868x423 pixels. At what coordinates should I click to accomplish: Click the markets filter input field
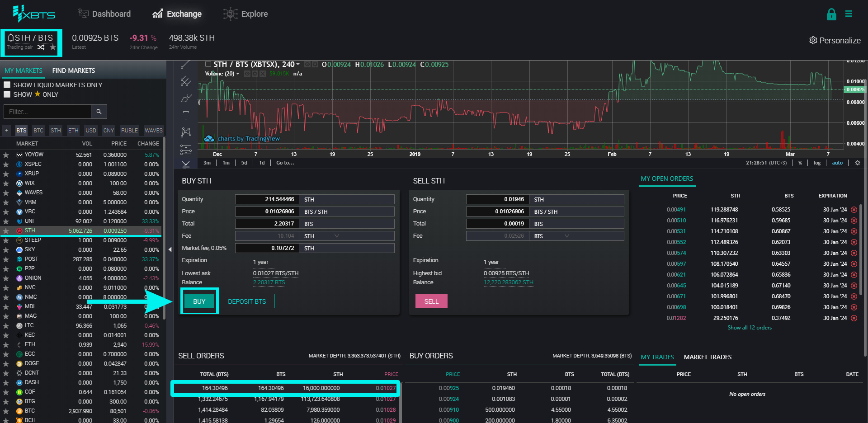point(47,111)
